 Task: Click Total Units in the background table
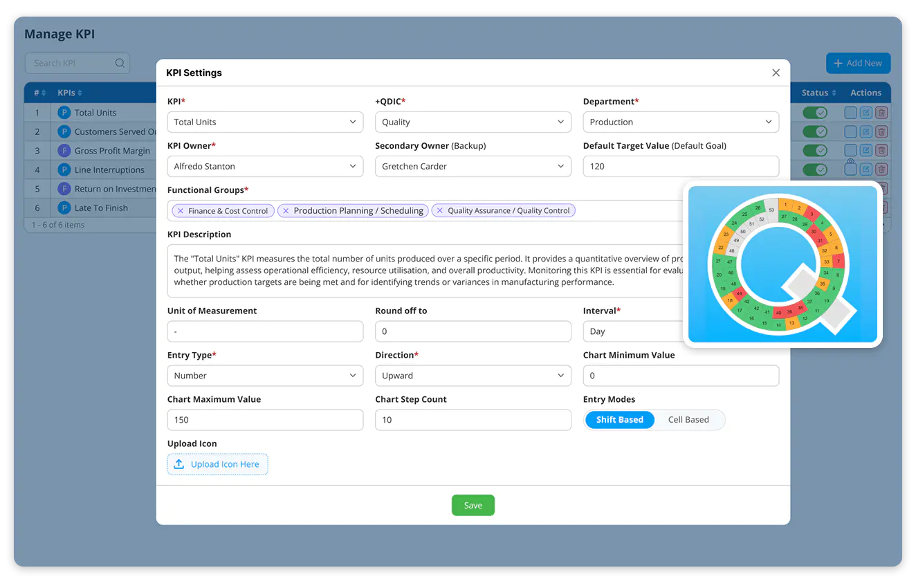95,113
